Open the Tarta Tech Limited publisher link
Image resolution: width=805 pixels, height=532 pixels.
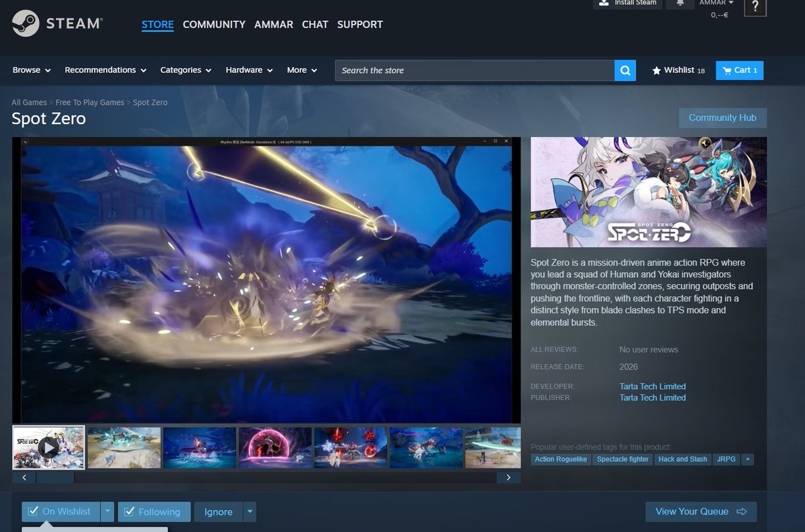coord(653,397)
